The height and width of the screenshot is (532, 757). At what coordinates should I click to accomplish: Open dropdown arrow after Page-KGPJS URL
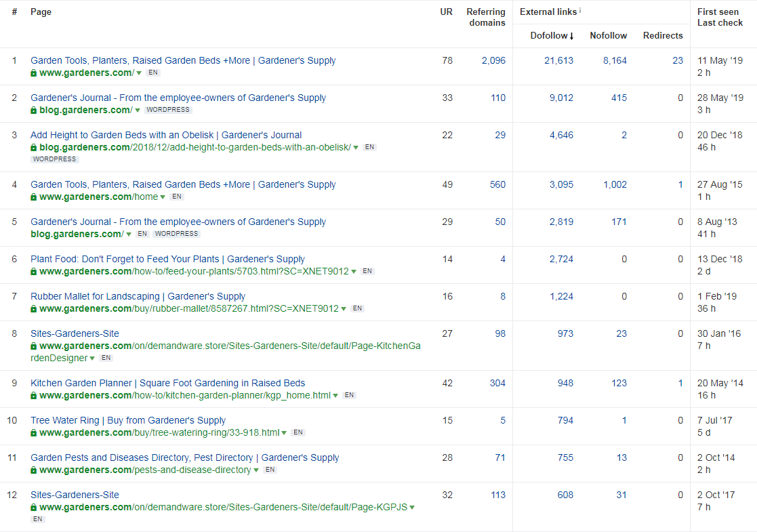click(412, 508)
